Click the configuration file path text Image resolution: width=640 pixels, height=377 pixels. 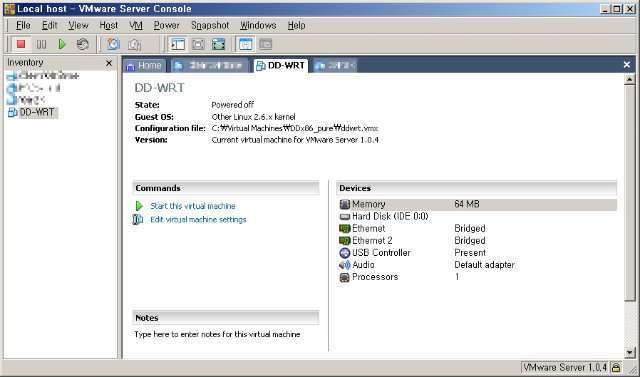[295, 128]
